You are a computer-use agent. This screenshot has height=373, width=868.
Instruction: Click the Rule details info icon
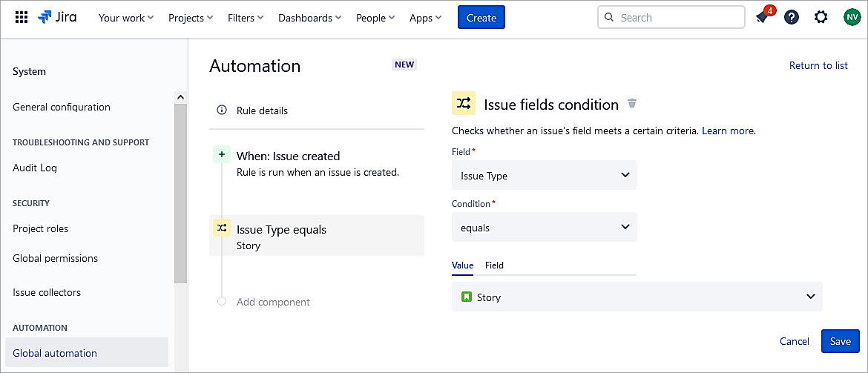pyautogui.click(x=221, y=110)
